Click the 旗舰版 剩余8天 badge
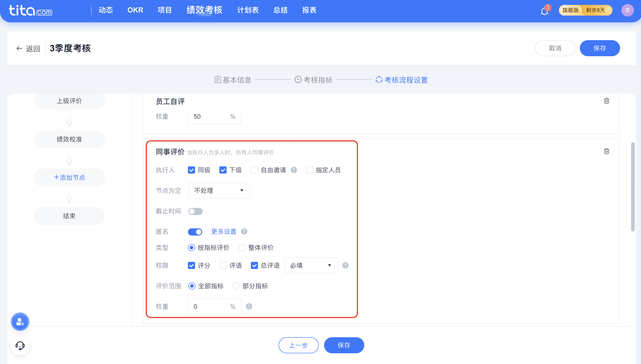The image size is (641, 364). click(x=585, y=10)
